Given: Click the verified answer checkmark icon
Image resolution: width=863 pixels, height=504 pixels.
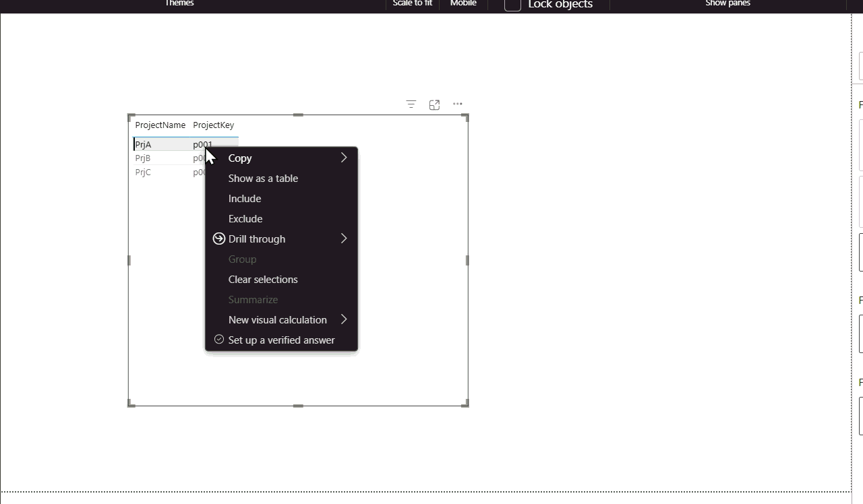Looking at the screenshot, I should click(x=219, y=340).
